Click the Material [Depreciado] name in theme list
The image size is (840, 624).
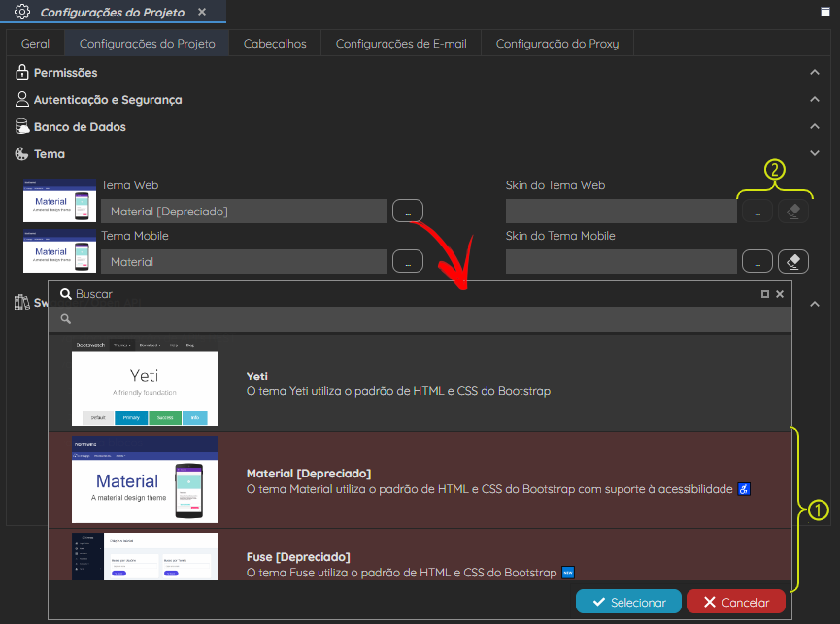click(309, 474)
